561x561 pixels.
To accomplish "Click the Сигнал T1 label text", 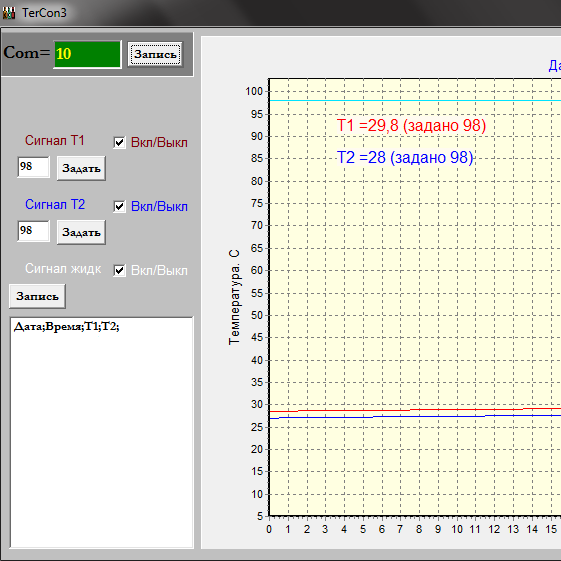I will (54, 140).
